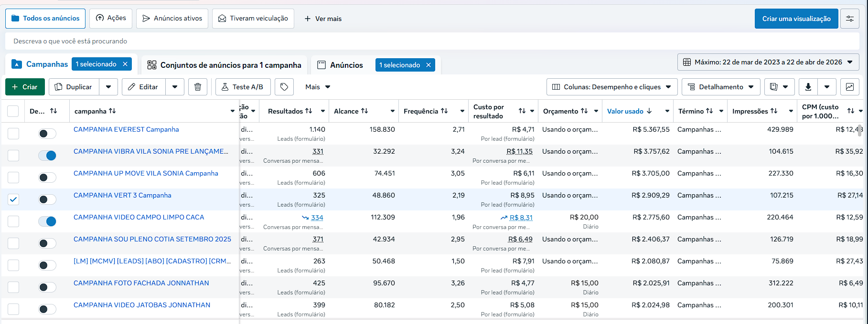Sort by Término column arrows

709,111
